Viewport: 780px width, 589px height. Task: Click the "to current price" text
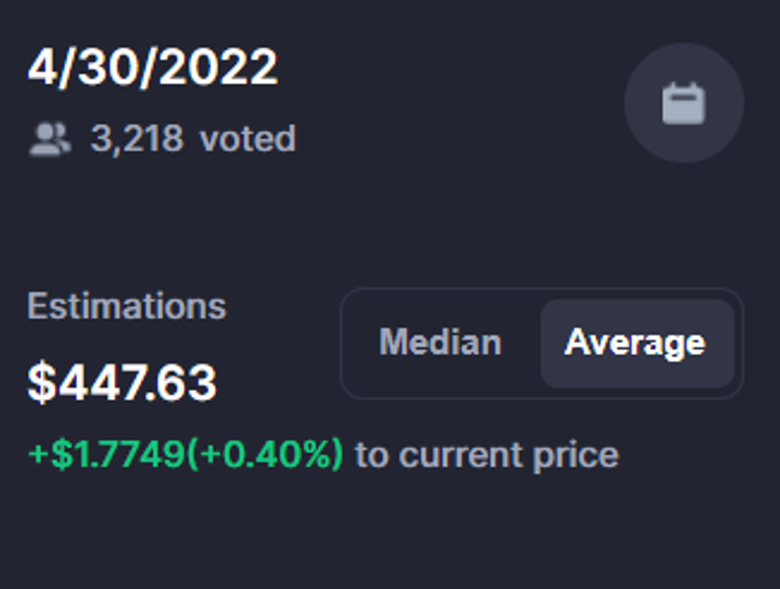click(487, 455)
